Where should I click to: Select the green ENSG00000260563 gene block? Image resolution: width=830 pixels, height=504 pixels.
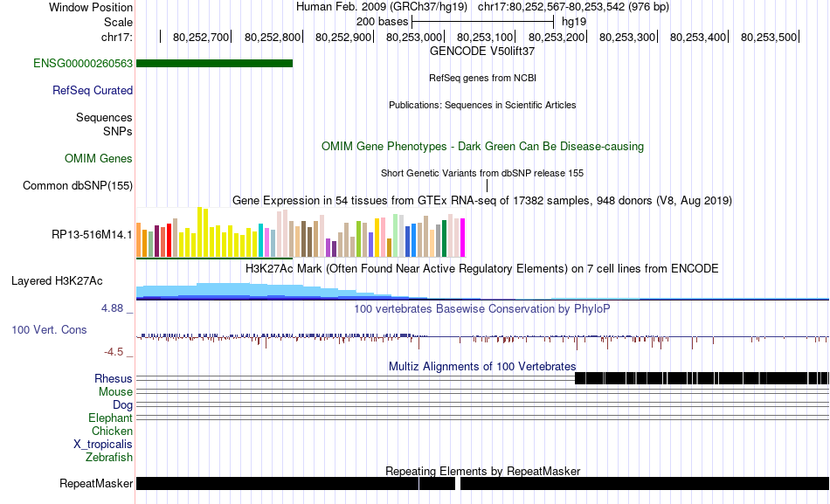tap(214, 64)
